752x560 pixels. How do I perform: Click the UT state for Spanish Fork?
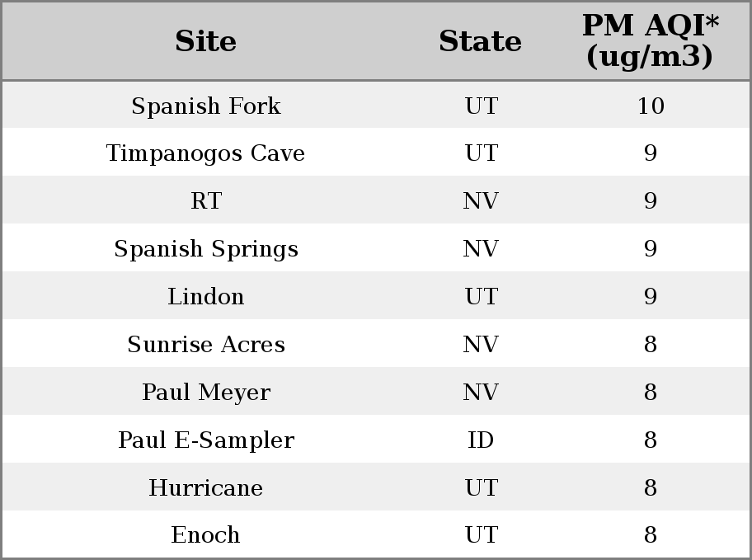pos(481,106)
